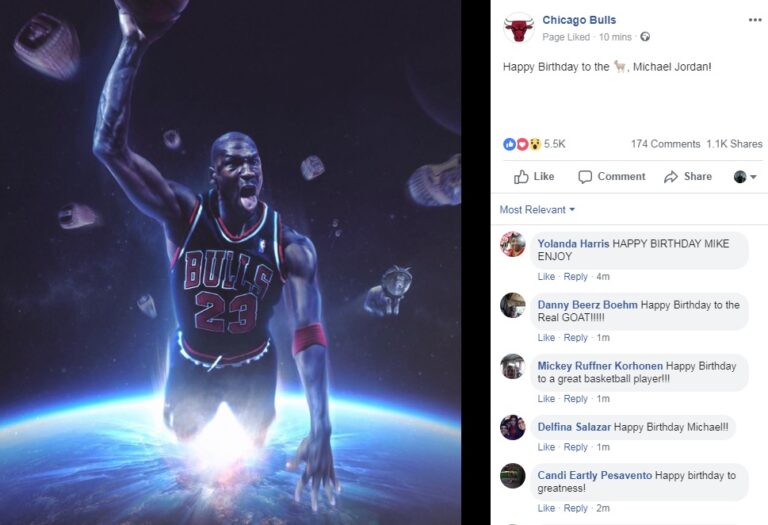Open the three-dot post options menu

(x=755, y=20)
